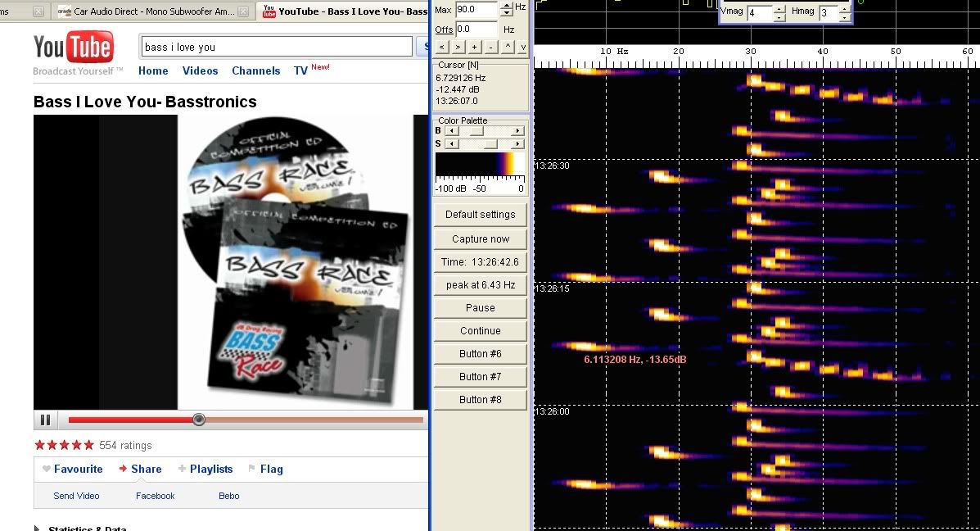Decrease Vmag with down stepper

coord(779,17)
